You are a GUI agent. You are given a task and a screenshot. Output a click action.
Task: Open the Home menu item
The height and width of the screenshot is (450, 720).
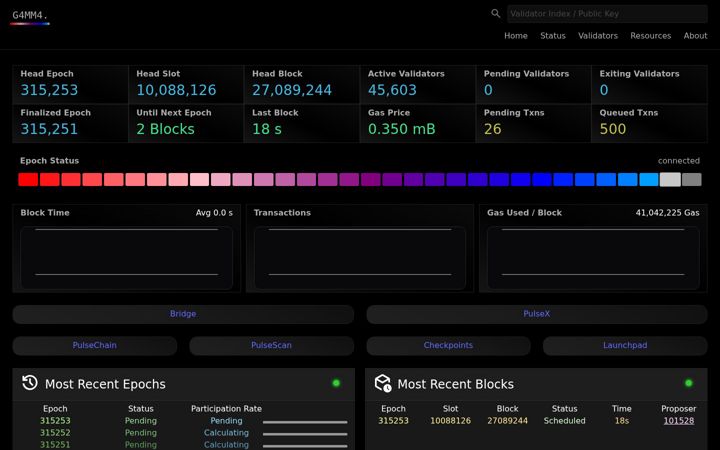coord(516,36)
